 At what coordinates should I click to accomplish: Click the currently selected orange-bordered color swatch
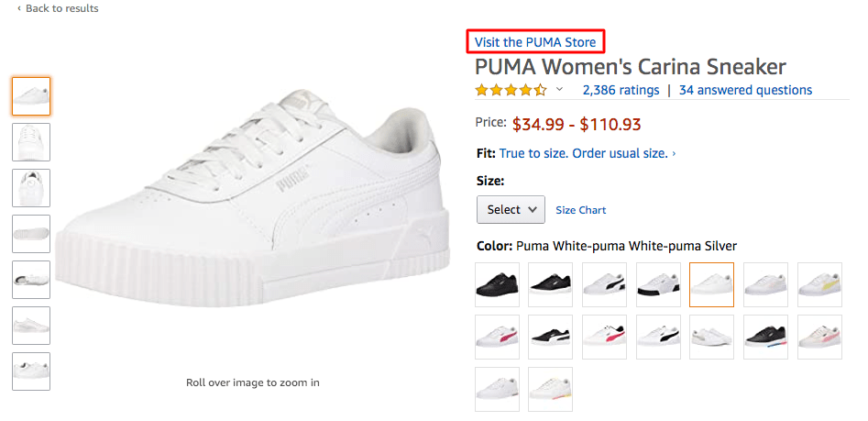pos(711,284)
